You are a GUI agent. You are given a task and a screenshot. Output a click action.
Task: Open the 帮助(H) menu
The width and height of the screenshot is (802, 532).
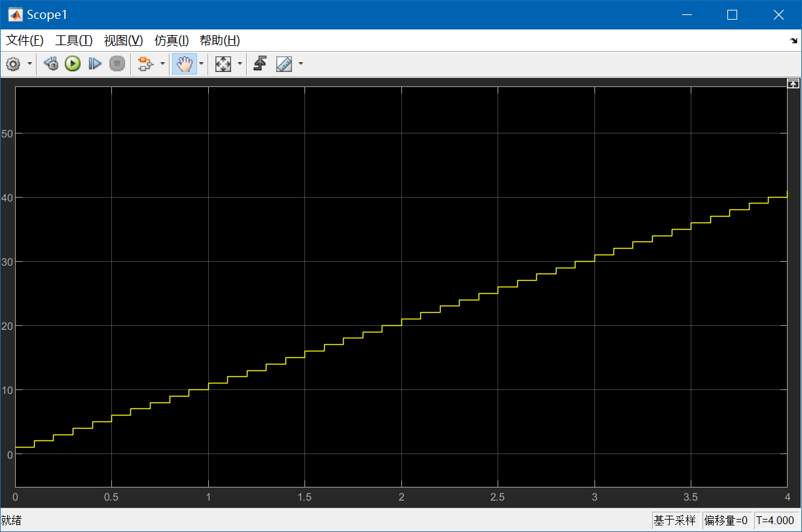220,41
